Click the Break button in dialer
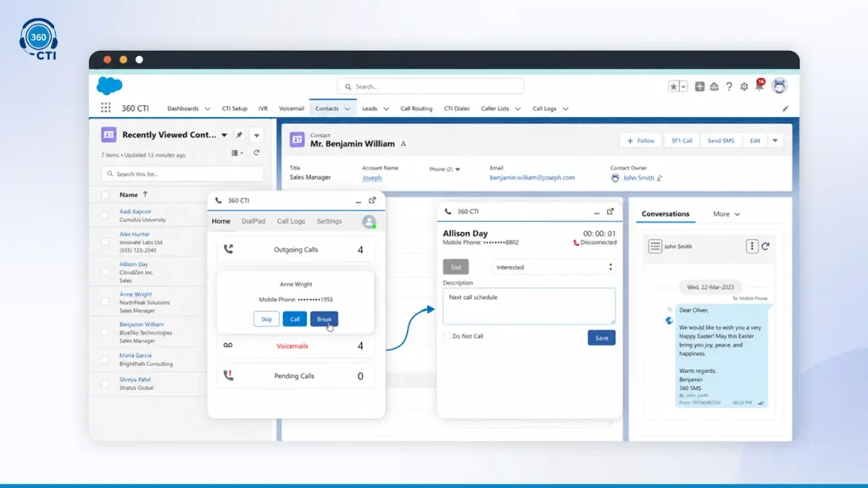The width and height of the screenshot is (868, 488). (325, 319)
